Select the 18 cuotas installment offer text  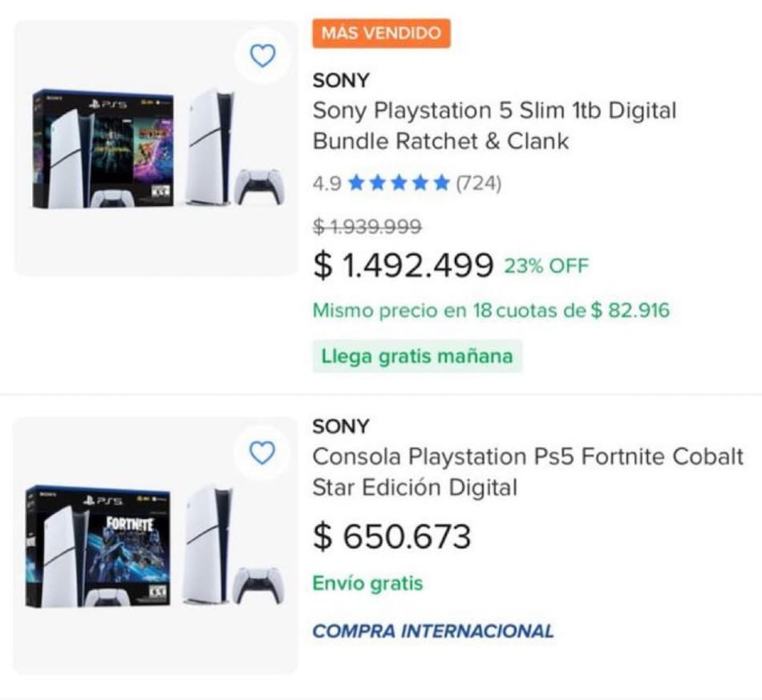[490, 310]
